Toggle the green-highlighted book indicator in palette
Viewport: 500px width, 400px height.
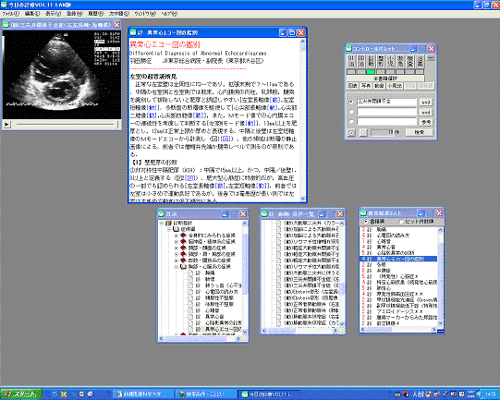tap(371, 72)
